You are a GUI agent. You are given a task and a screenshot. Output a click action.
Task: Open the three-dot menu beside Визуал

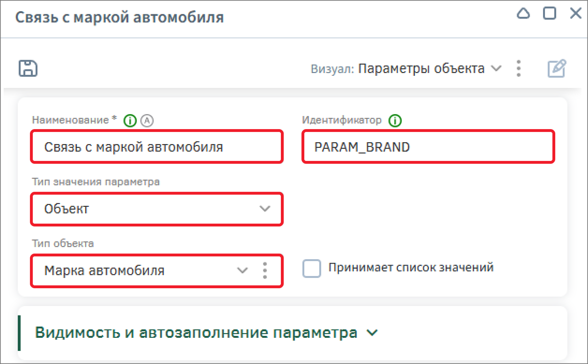(x=518, y=69)
